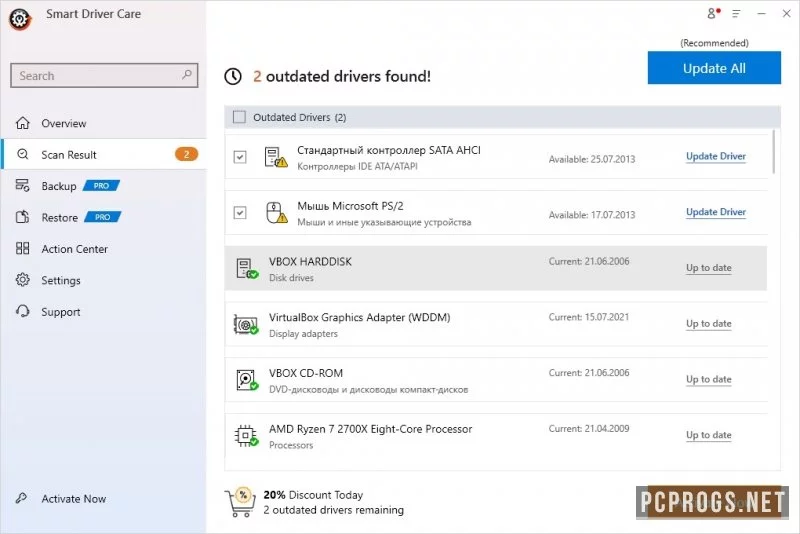This screenshot has height=534, width=800.
Task: Toggle the Outdated Drivers select-all checkbox
Action: point(239,117)
